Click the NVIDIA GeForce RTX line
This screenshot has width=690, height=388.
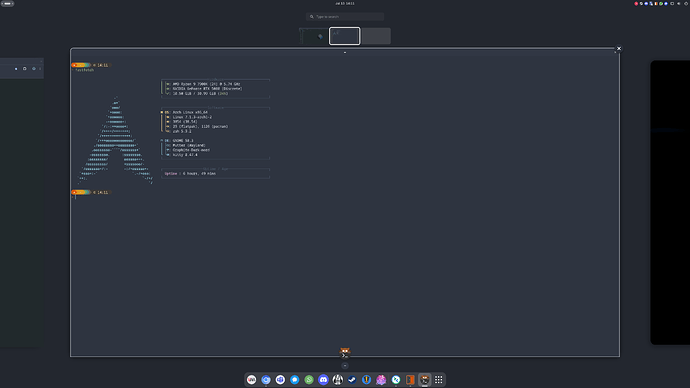(x=204, y=88)
